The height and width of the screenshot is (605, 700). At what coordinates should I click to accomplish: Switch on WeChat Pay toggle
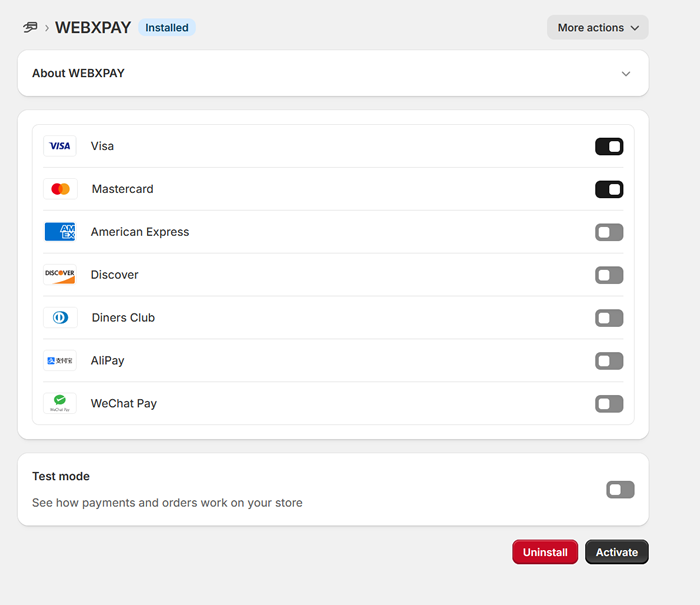(x=609, y=405)
